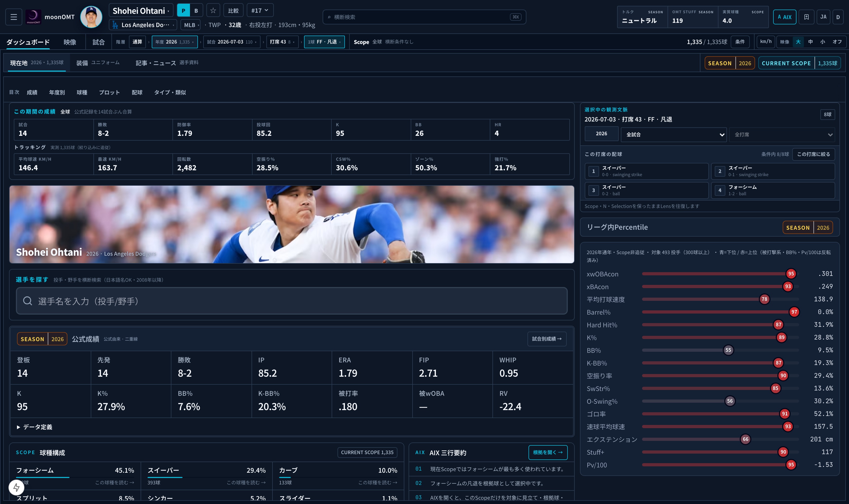Screen dimensions: 849x504
Task: Select the 装備 ユニフォーム sub-tab
Action: [x=98, y=63]
